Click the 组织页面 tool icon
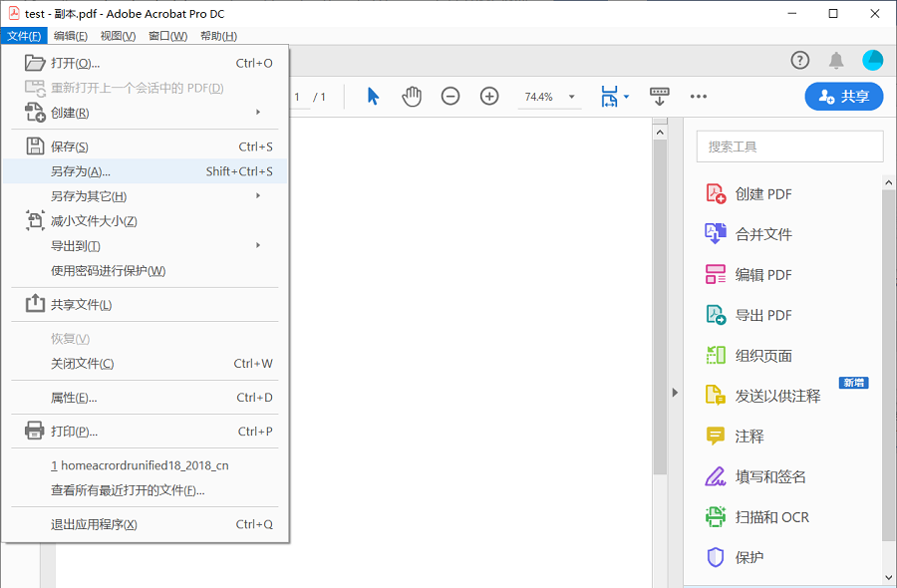Viewport: 897px width, 588px height. click(x=715, y=355)
